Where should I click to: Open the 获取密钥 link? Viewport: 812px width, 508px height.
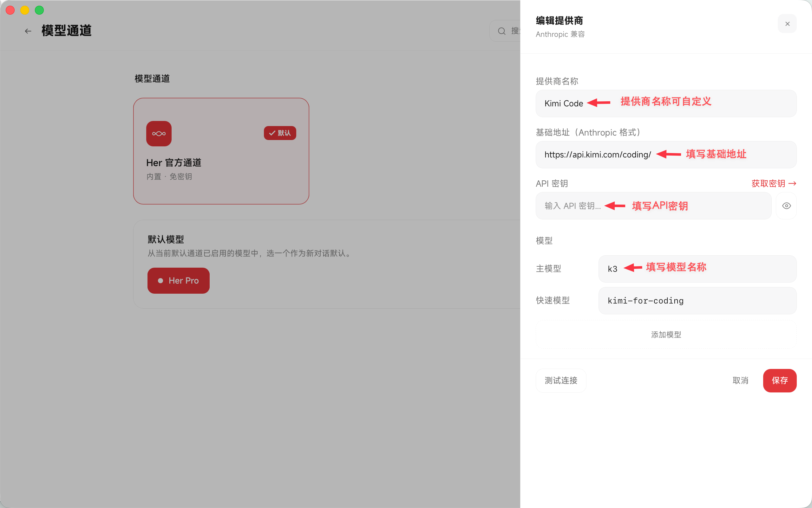[774, 184]
